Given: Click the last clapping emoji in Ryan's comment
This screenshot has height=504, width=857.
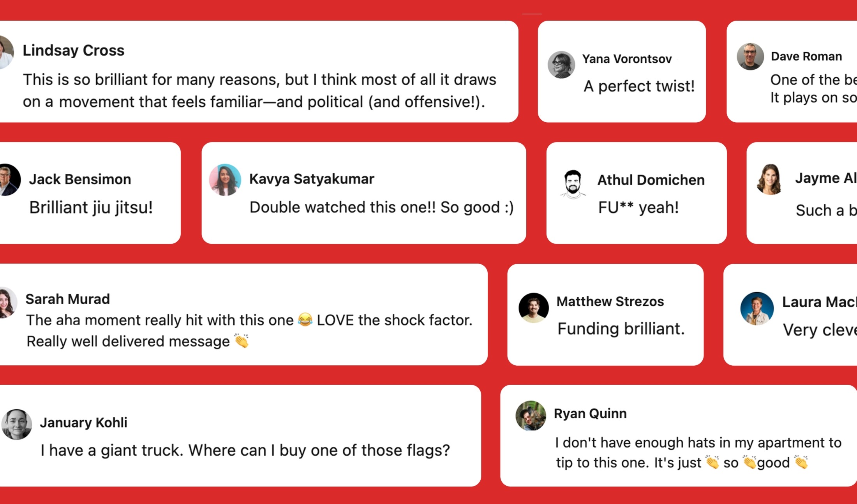Looking at the screenshot, I should coord(801,462).
